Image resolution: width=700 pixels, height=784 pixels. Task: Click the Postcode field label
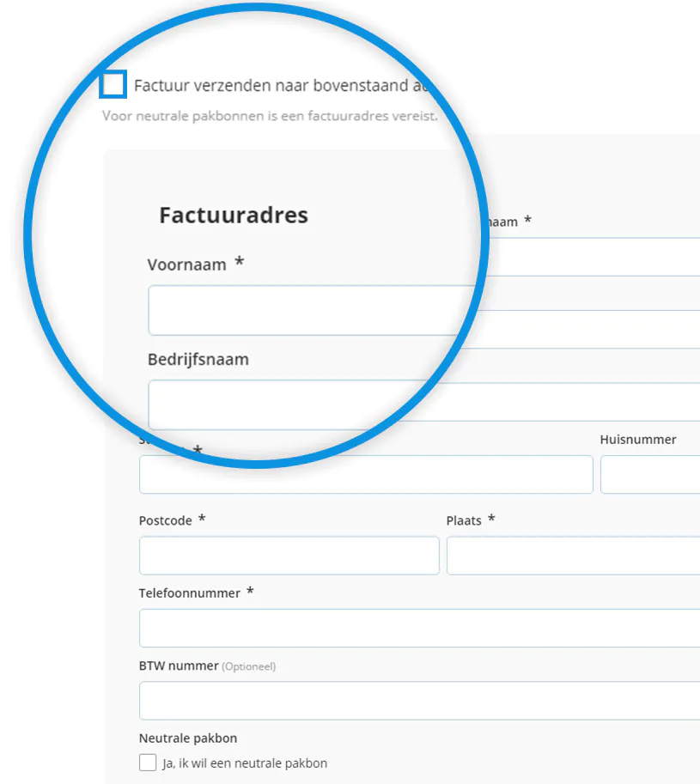tap(166, 520)
